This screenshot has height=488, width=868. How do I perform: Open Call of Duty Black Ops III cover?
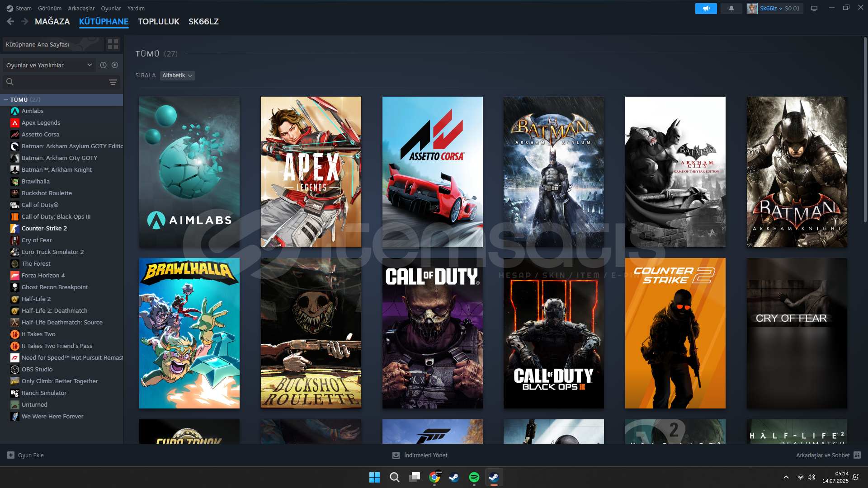(x=554, y=333)
